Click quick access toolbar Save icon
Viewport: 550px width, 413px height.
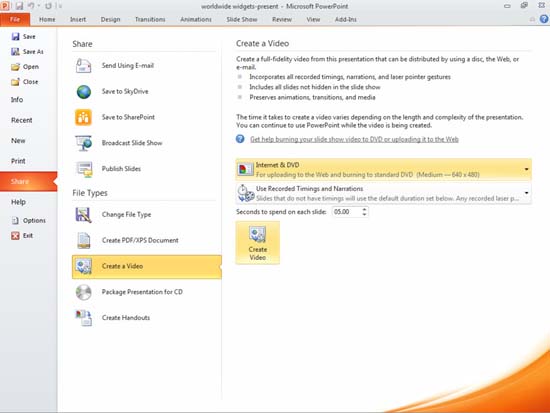[19, 6]
